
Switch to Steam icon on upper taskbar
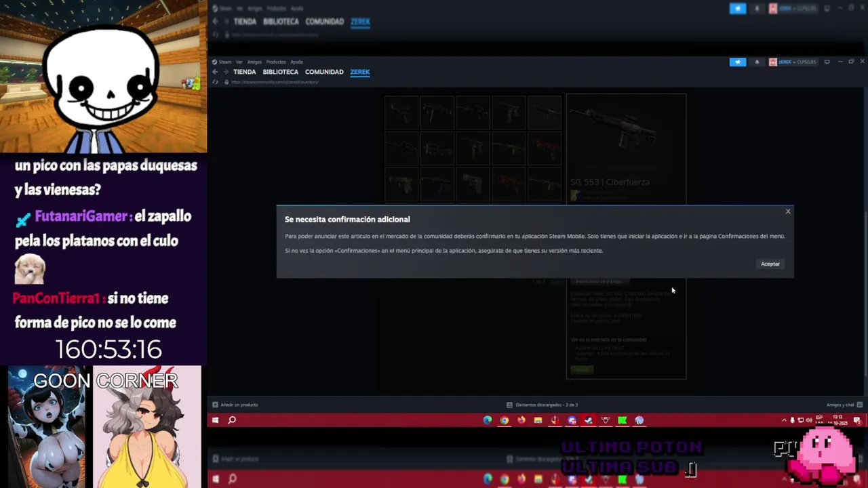click(589, 420)
